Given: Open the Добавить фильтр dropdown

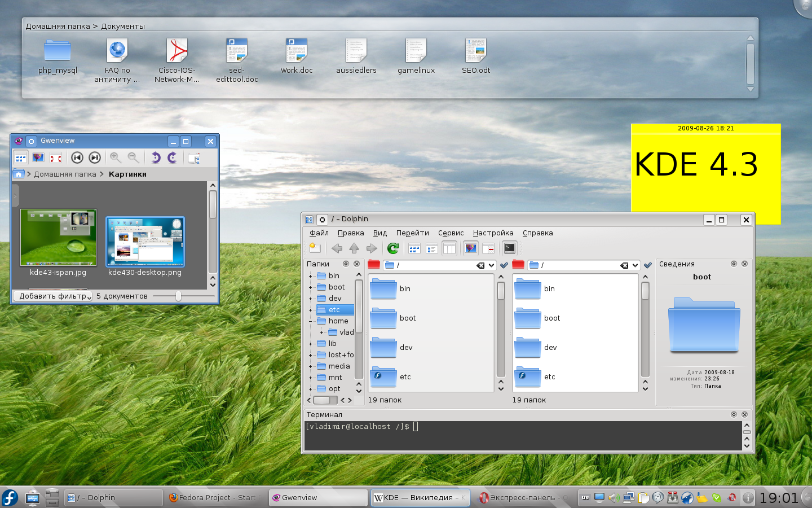Looking at the screenshot, I should pyautogui.click(x=52, y=296).
